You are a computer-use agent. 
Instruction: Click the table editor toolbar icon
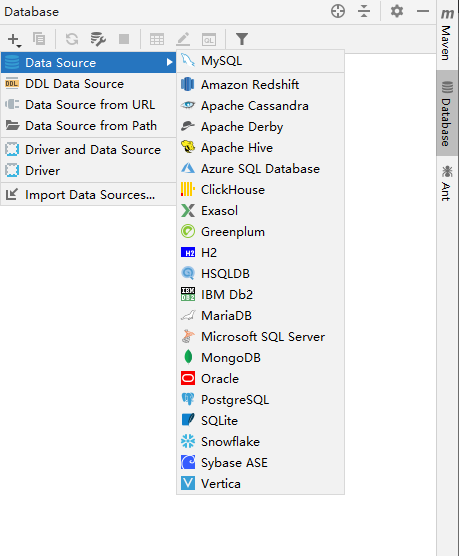coord(156,39)
